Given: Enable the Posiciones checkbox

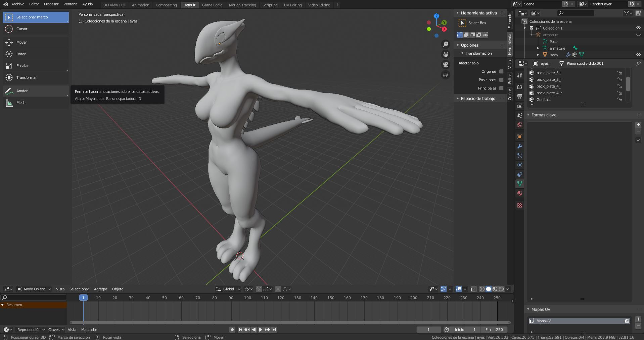Looking at the screenshot, I should [x=501, y=80].
